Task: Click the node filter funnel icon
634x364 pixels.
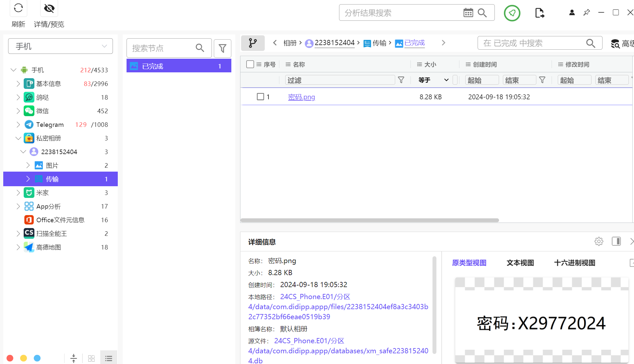Action: (x=222, y=48)
